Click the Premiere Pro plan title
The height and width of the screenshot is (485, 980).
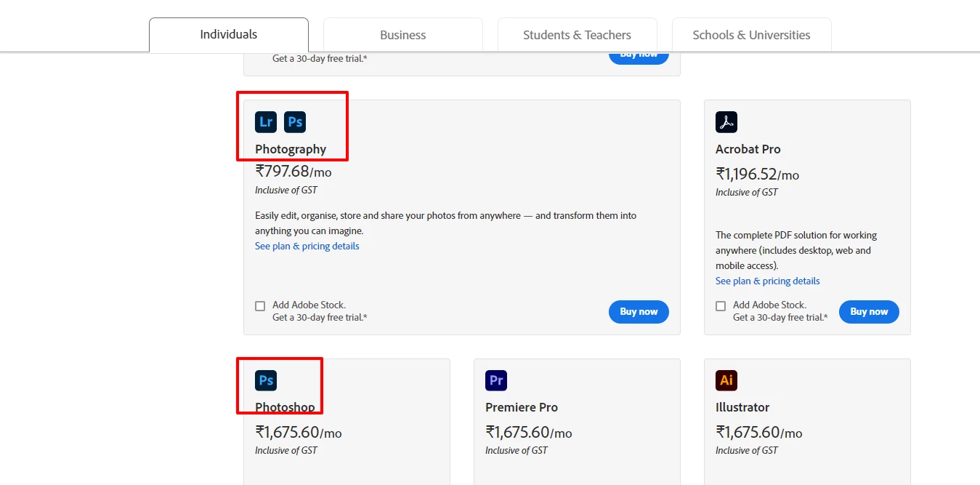(522, 407)
